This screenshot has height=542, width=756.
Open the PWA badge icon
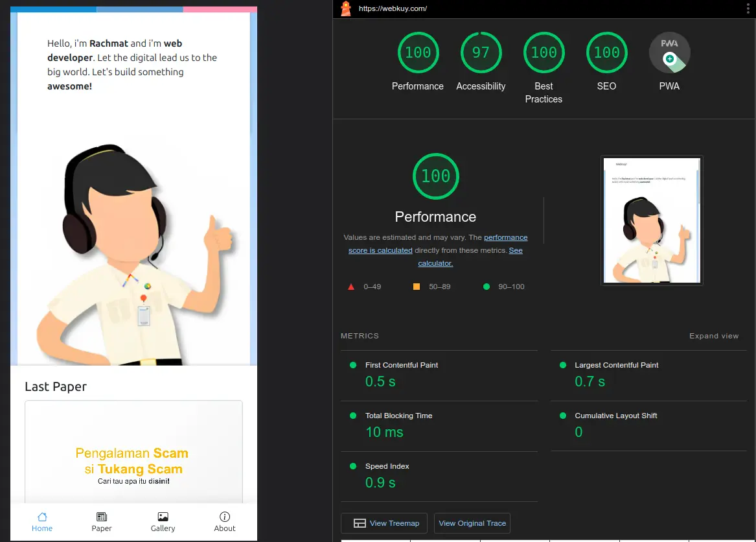click(x=669, y=53)
